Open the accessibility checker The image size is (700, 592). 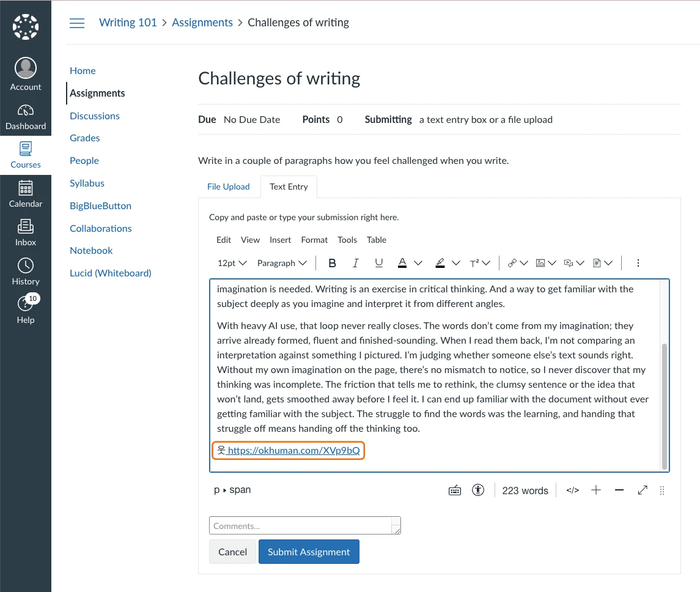[478, 490]
